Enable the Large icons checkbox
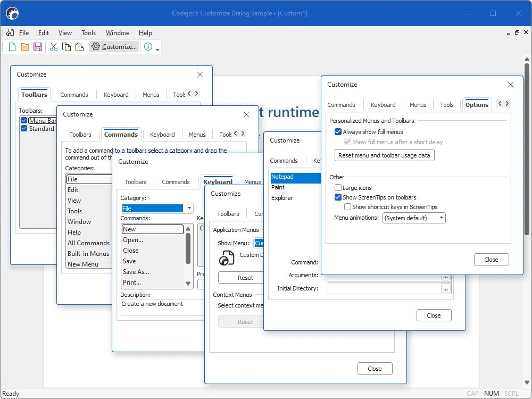Viewport: 532px width, 399px height. [x=338, y=188]
